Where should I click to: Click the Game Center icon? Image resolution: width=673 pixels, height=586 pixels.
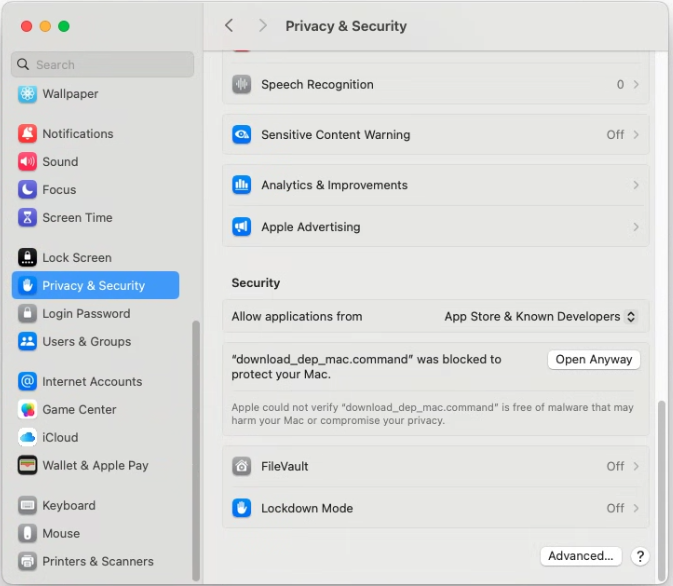pyautogui.click(x=27, y=409)
